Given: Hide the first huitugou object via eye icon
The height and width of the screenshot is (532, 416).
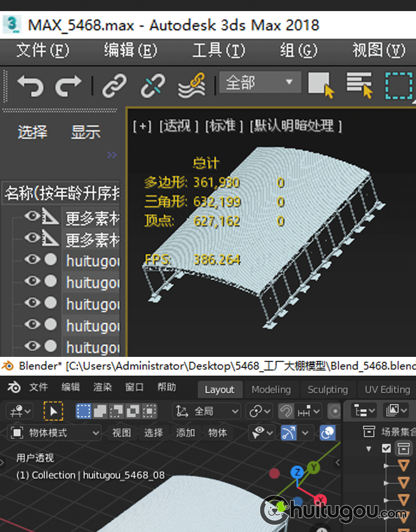Looking at the screenshot, I should coord(33,259).
